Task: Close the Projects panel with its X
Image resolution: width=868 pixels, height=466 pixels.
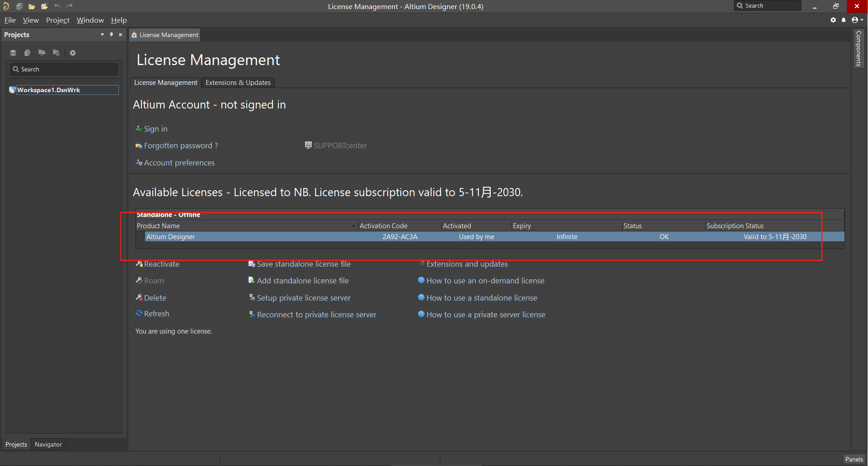Action: 120,34
